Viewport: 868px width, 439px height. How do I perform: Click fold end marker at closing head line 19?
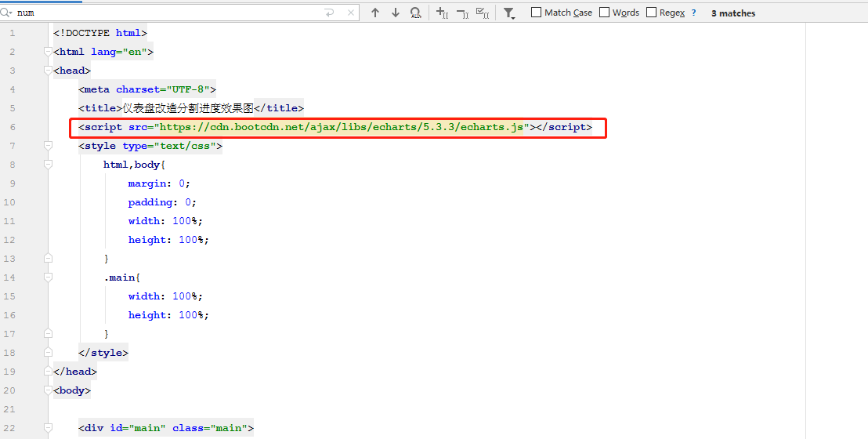(x=48, y=372)
